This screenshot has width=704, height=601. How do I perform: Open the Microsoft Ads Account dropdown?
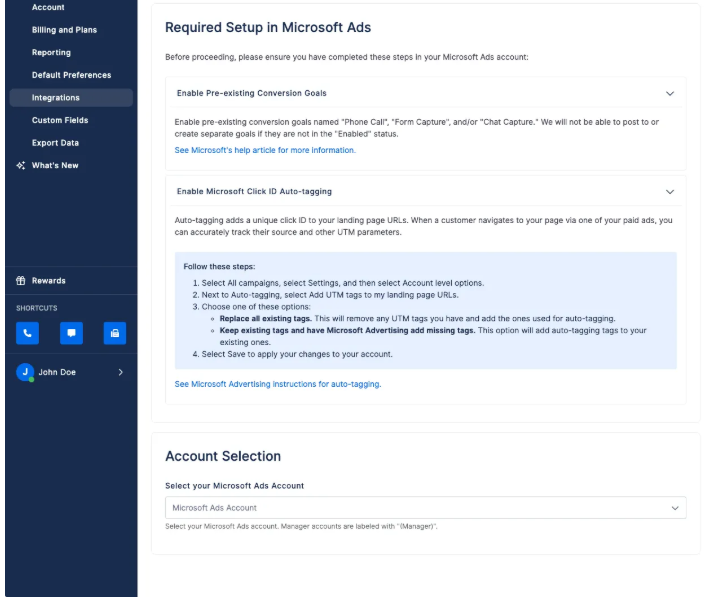pyautogui.click(x=425, y=508)
